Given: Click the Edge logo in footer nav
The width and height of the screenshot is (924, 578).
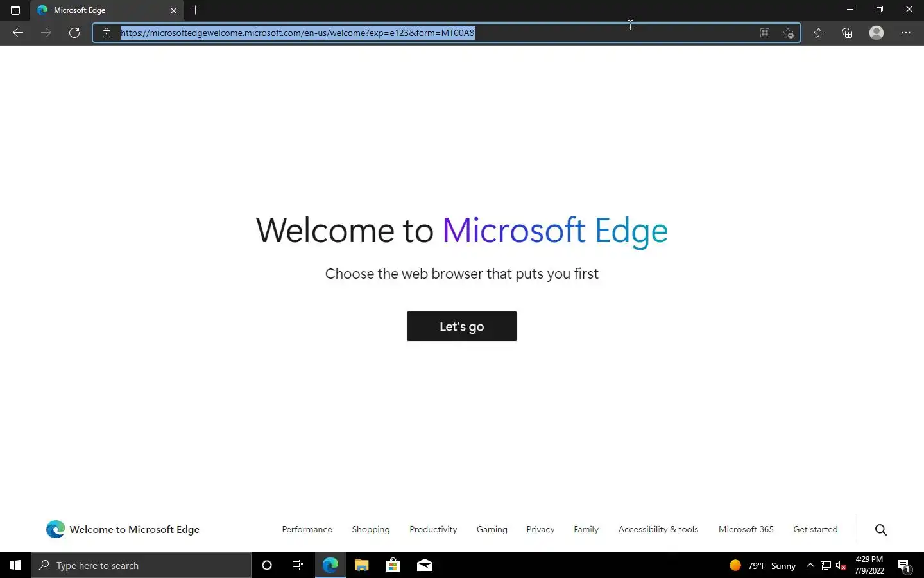Looking at the screenshot, I should click(55, 529).
